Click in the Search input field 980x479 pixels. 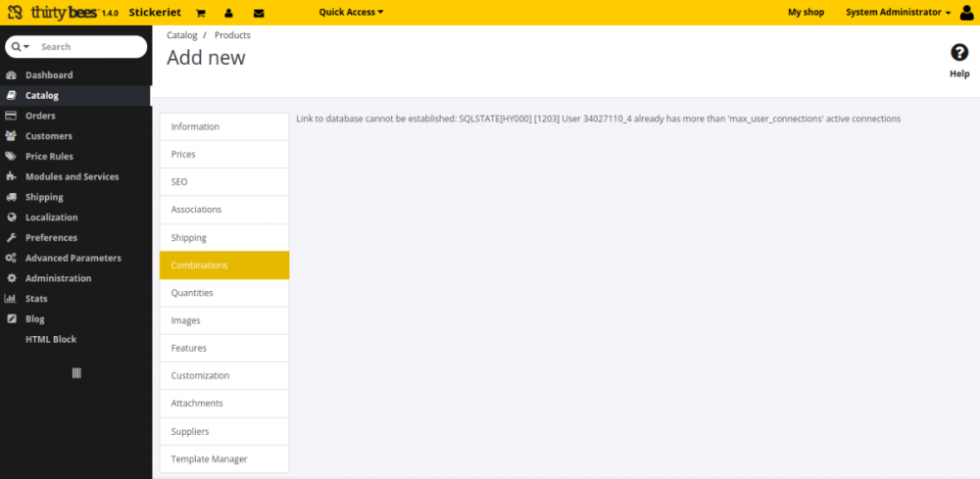click(88, 47)
